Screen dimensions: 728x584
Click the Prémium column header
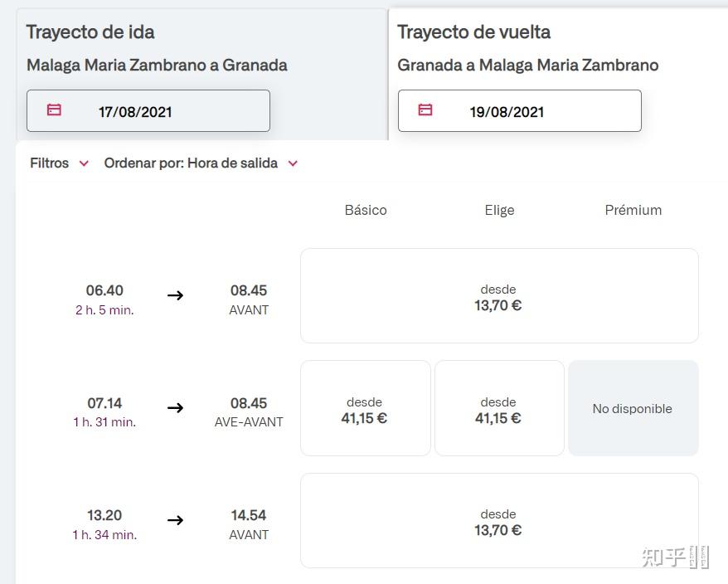point(633,211)
